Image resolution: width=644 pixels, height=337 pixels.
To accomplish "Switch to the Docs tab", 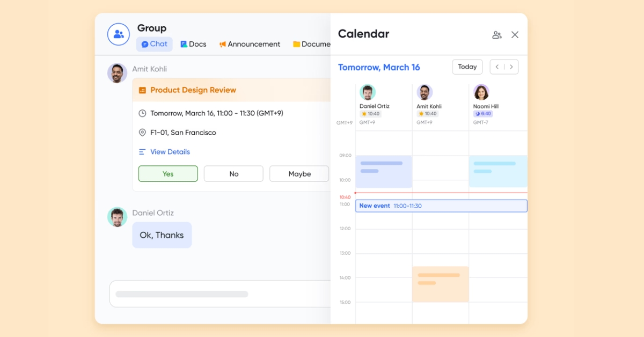I will (x=193, y=44).
